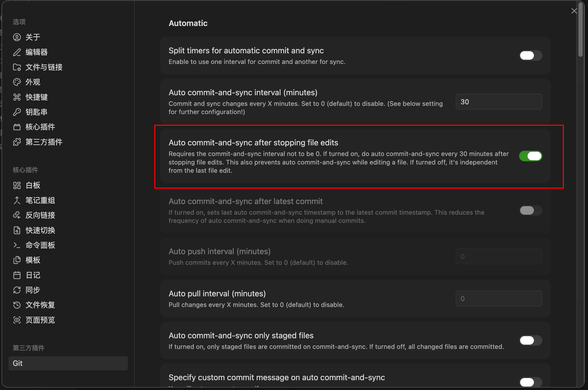Click the 同步 refresh-arrows icon

click(17, 290)
